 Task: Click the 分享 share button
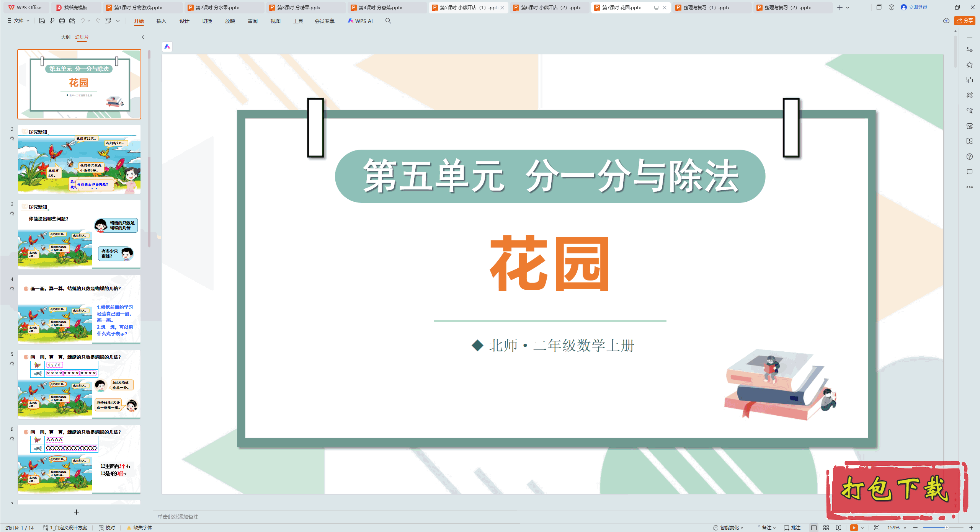[964, 21]
